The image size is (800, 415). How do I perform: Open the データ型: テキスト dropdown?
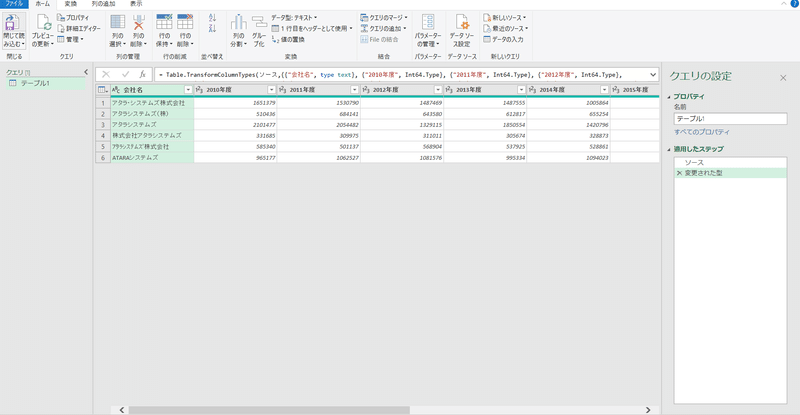294,17
